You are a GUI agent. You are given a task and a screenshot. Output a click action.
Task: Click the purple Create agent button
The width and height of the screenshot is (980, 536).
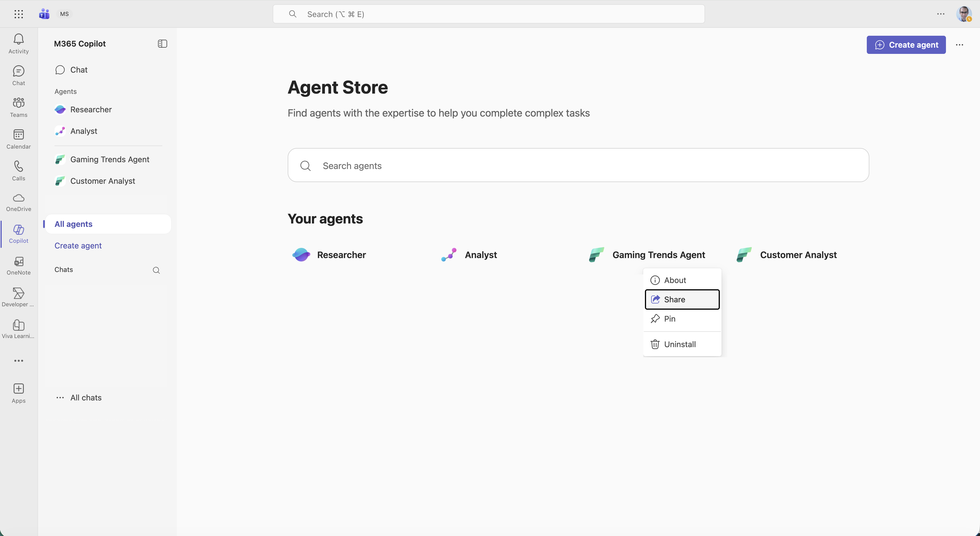[x=906, y=45]
